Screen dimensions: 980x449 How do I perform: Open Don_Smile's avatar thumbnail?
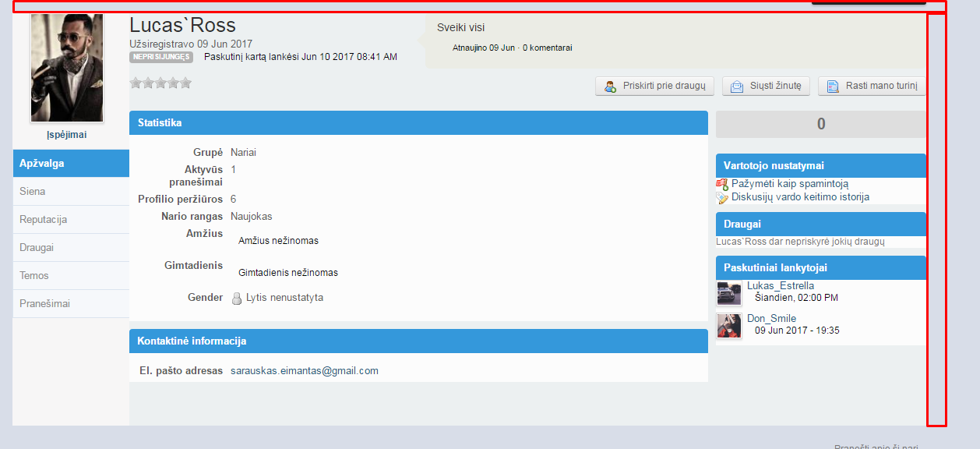click(x=729, y=326)
